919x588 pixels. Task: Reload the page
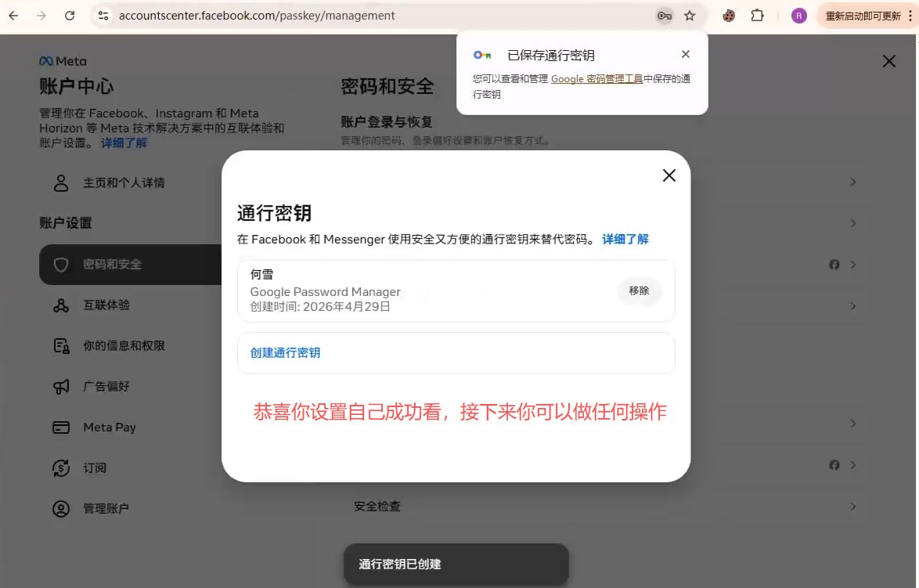tap(70, 16)
